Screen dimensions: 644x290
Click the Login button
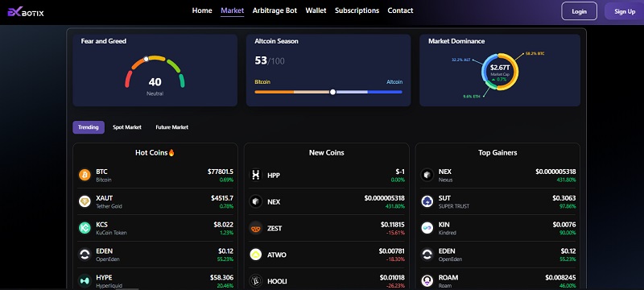(x=579, y=11)
